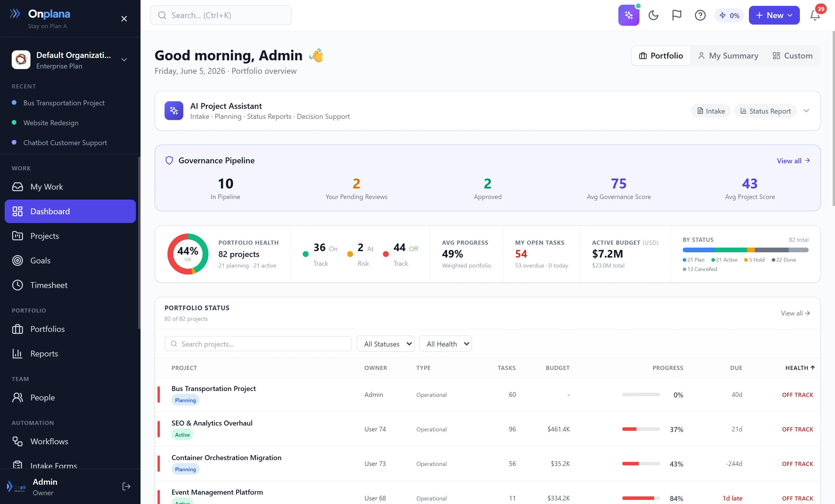Click the PROJECT column header
The width and height of the screenshot is (835, 504).
pyautogui.click(x=184, y=368)
